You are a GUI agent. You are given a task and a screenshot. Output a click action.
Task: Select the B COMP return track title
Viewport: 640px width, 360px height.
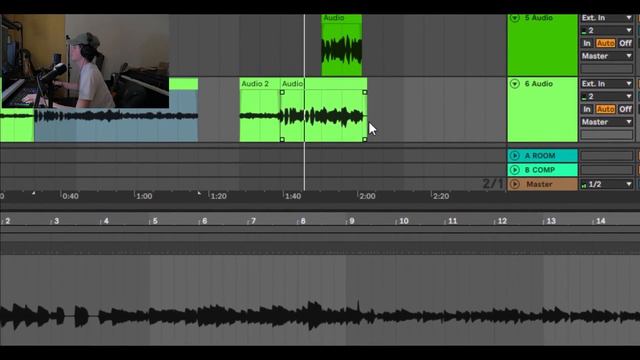(x=540, y=170)
